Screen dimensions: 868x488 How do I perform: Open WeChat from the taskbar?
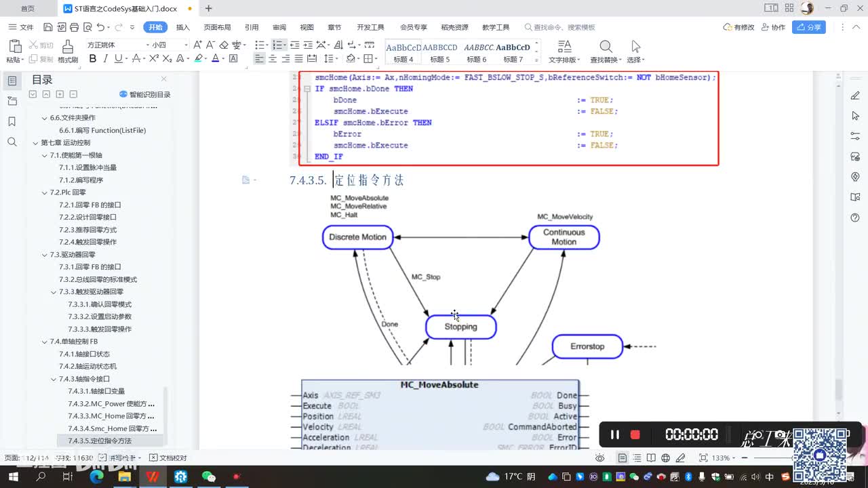click(208, 476)
